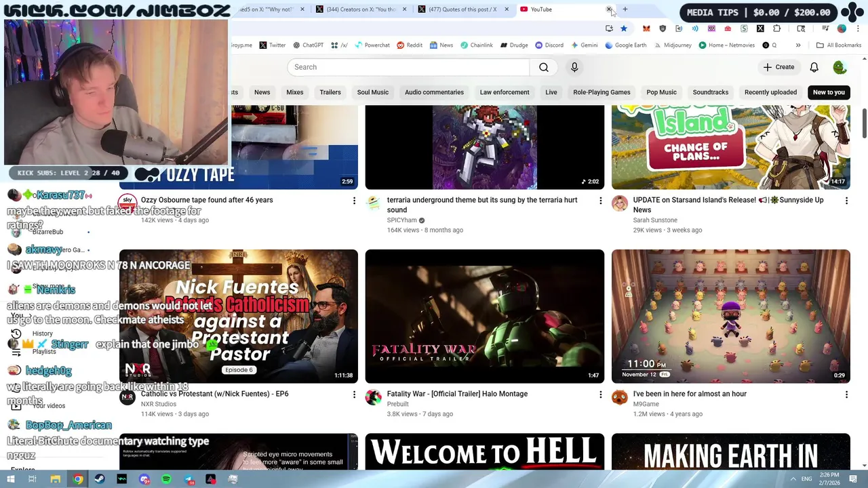Click the Create button

tap(778, 67)
